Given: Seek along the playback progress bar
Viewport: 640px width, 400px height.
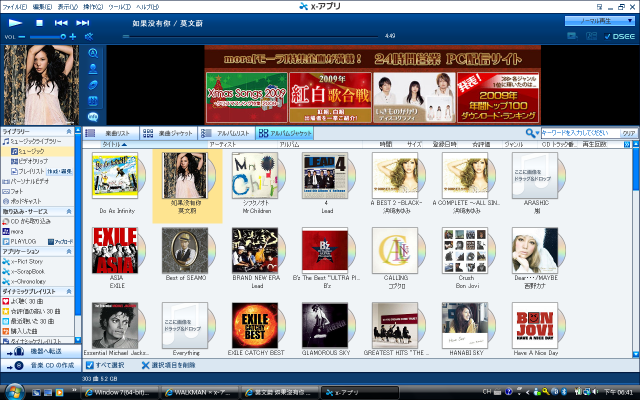Looking at the screenshot, I should pos(251,36).
